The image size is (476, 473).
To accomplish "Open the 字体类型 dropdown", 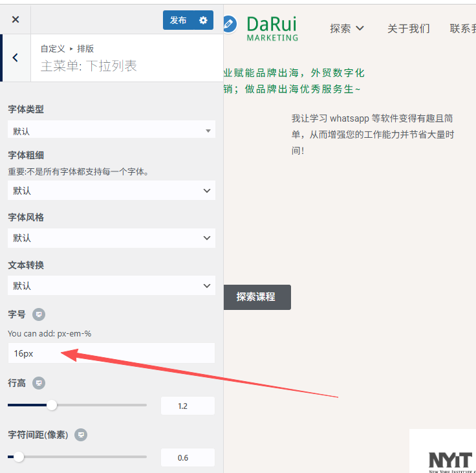I will coord(111,131).
